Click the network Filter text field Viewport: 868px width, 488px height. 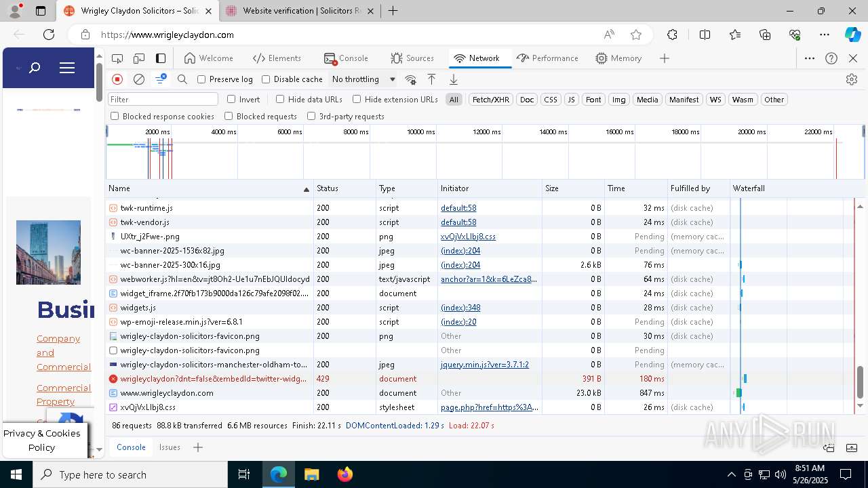click(x=163, y=99)
